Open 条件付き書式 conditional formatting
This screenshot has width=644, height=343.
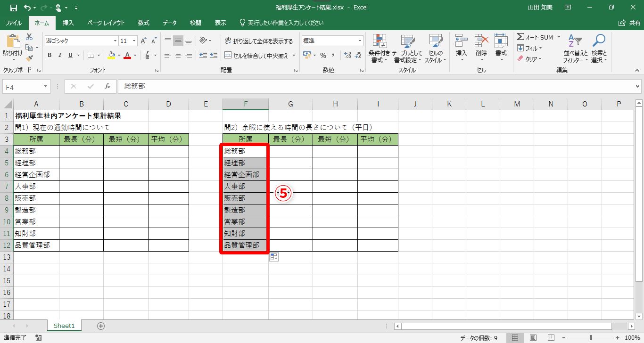379,49
